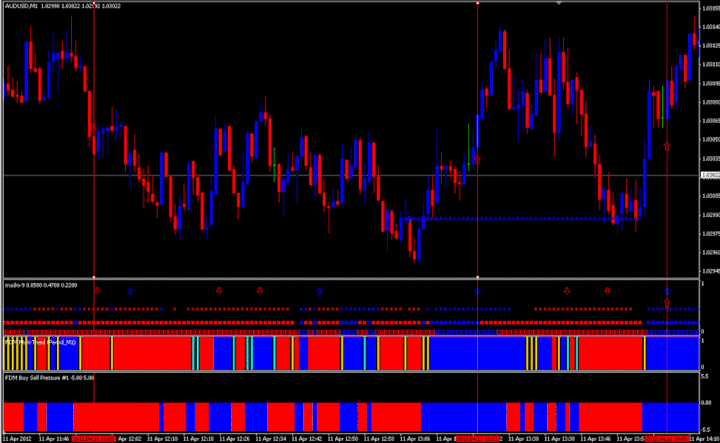Click the 11 Apr 13:38 time label
Screen dimensions: 720x443
coord(560,439)
